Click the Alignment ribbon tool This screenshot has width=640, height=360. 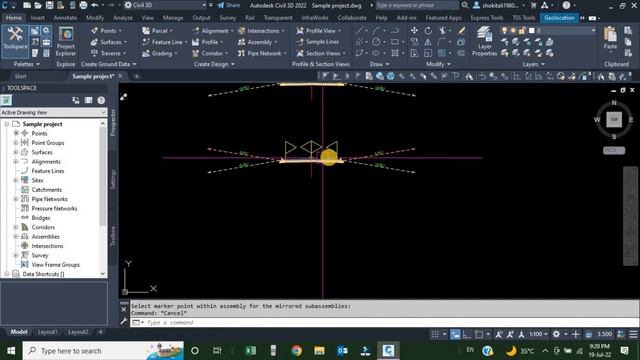pos(212,31)
